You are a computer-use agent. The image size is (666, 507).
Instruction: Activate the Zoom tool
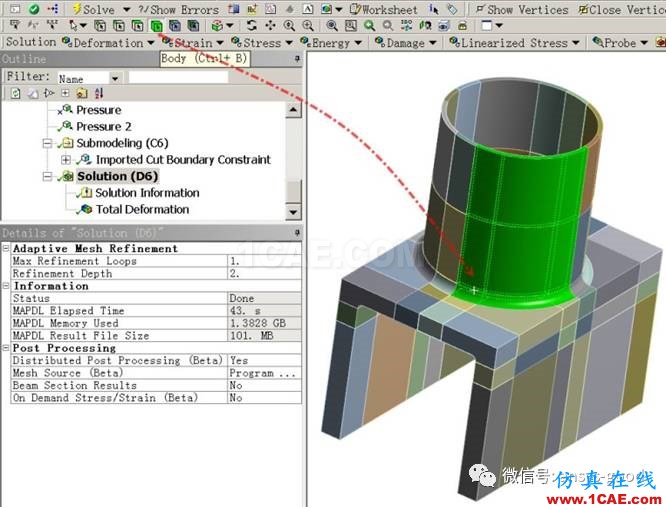[289, 25]
